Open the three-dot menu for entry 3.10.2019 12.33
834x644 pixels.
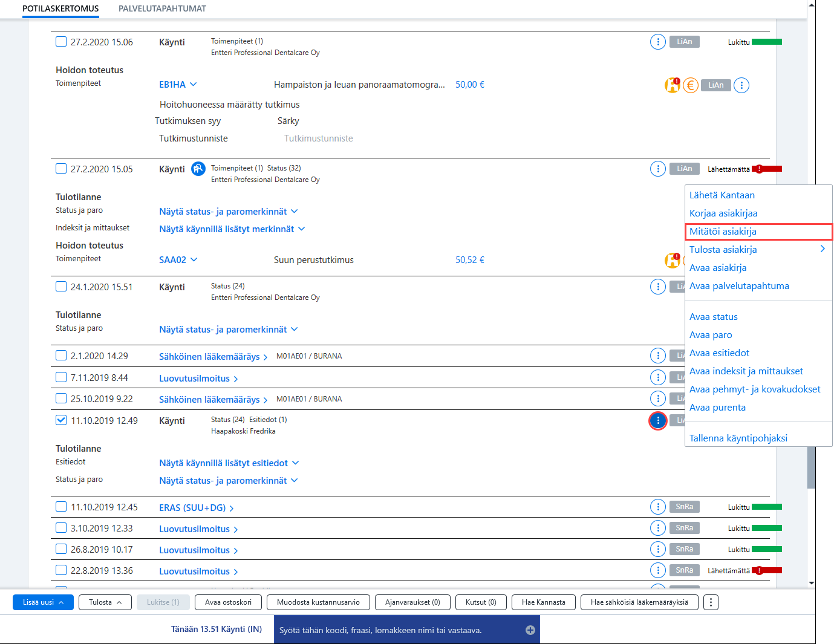[x=658, y=528]
